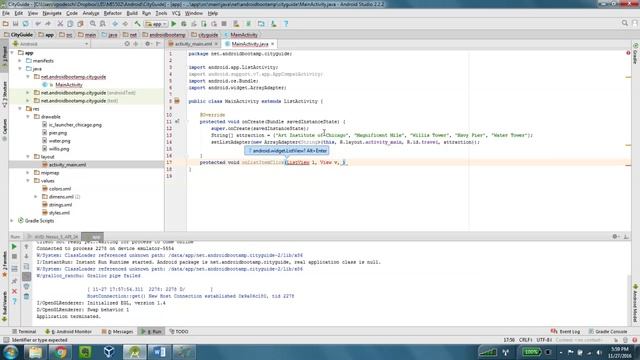
Task: Click the print icon in Run console
Action: tap(27, 286)
